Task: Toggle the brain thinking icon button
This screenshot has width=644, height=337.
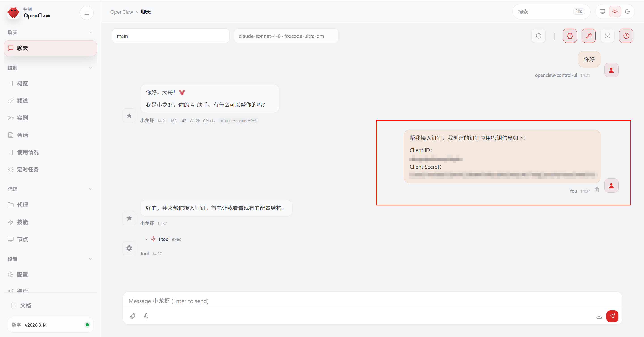Action: 570,36
